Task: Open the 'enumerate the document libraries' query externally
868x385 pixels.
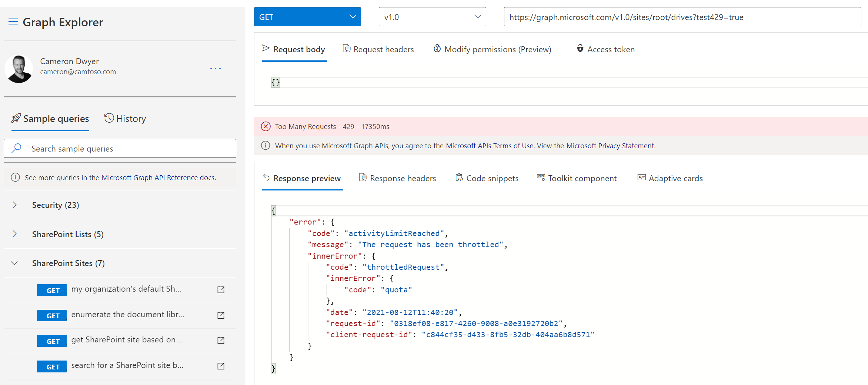Action: (221, 315)
